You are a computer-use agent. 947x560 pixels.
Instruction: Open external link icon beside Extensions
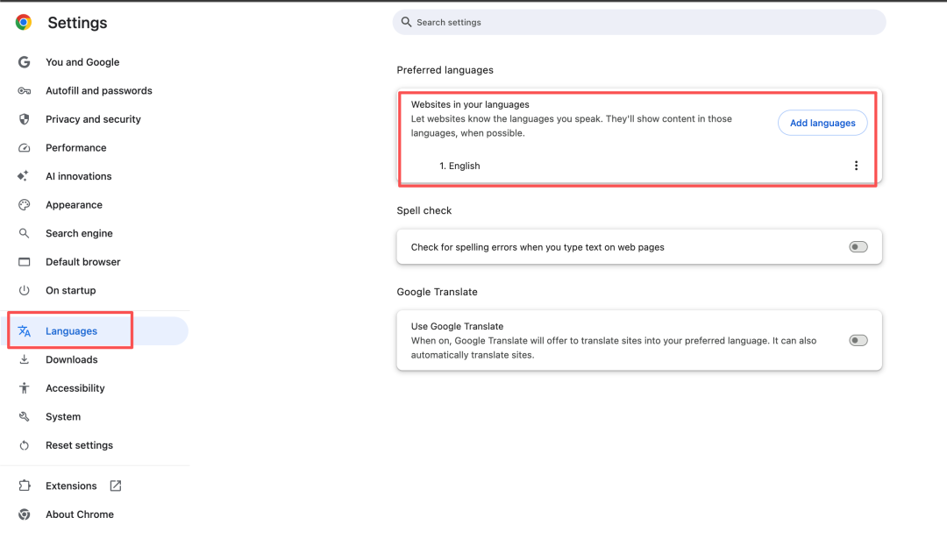click(x=116, y=486)
